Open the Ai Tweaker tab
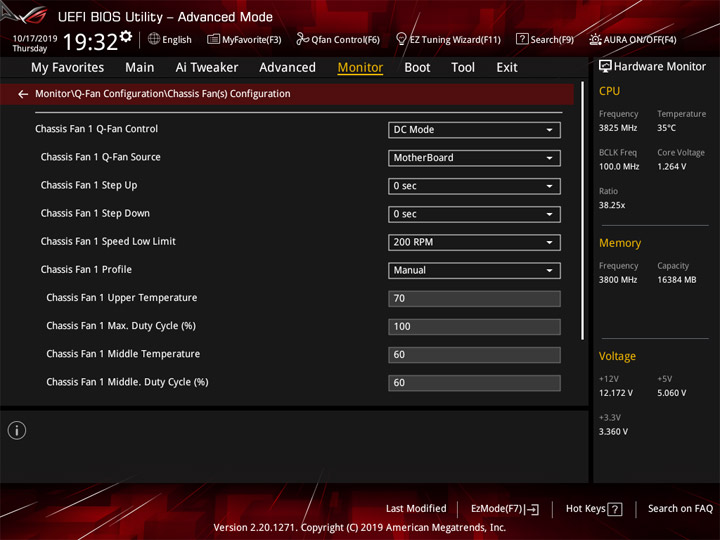The width and height of the screenshot is (720, 540). (207, 68)
